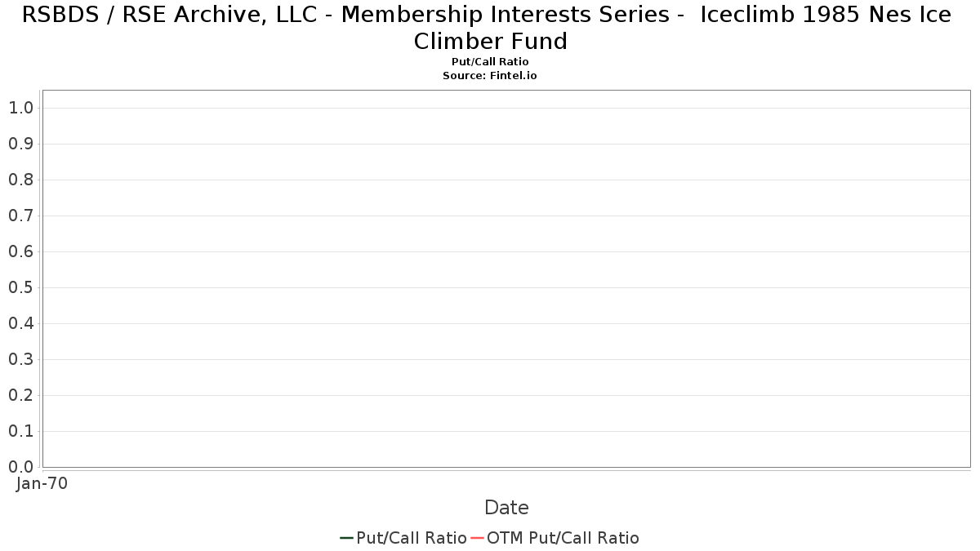The width and height of the screenshot is (980, 551).
Task: Select the 0.4 y-axis tick label
Action: tap(20, 323)
